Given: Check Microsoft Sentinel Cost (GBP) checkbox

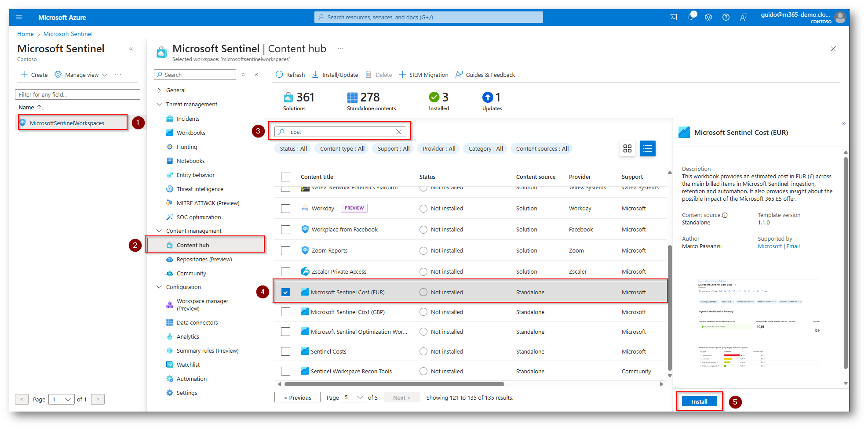Looking at the screenshot, I should tap(286, 312).
